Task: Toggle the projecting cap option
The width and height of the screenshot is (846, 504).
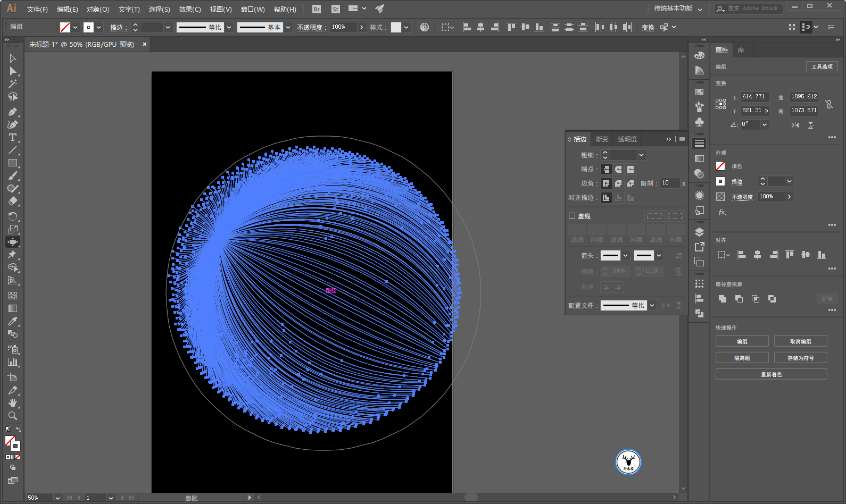Action: coord(631,169)
